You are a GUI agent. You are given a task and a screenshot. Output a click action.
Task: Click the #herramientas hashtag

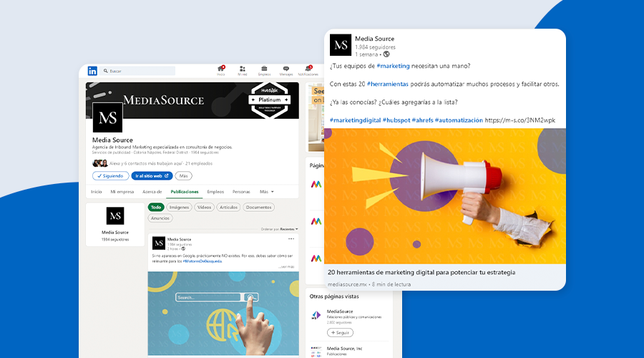(388, 84)
